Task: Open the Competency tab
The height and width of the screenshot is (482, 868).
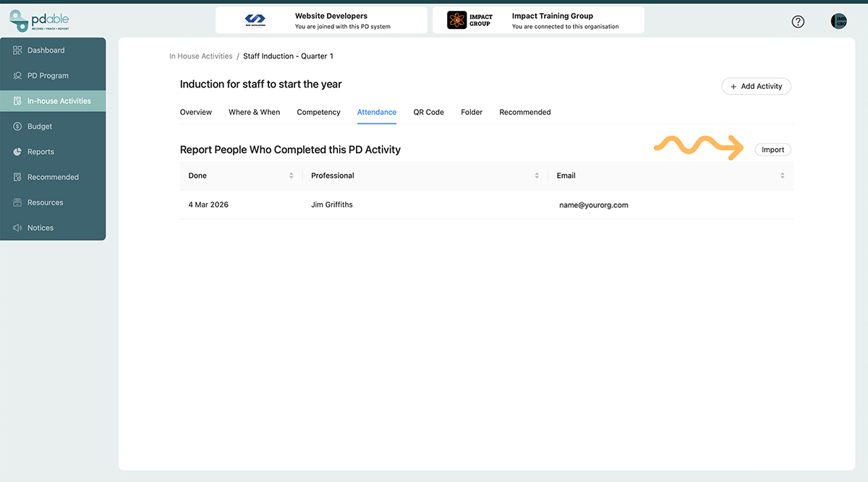Action: coord(318,112)
